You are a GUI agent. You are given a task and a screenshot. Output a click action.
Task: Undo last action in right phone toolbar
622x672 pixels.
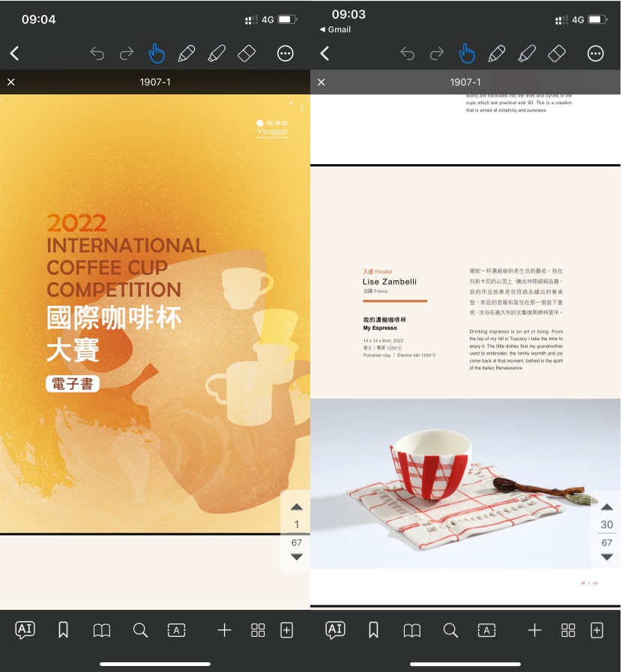[408, 54]
